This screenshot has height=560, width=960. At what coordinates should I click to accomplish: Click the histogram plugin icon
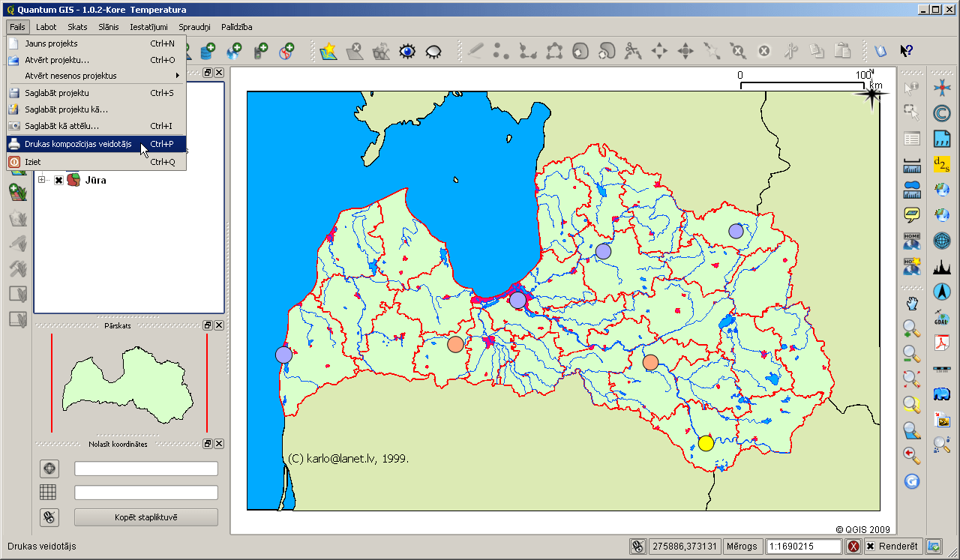point(942,265)
